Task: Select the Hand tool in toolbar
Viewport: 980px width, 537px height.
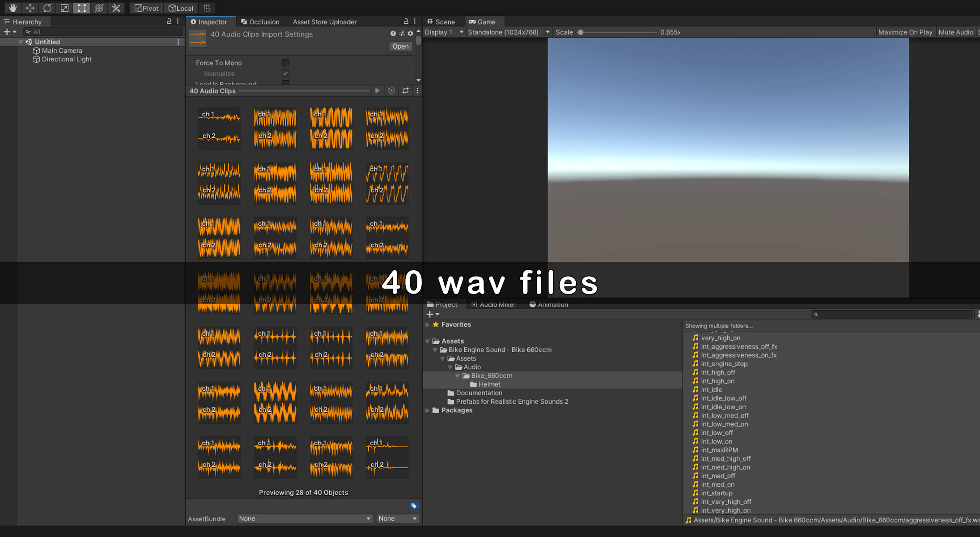Action: (13, 8)
